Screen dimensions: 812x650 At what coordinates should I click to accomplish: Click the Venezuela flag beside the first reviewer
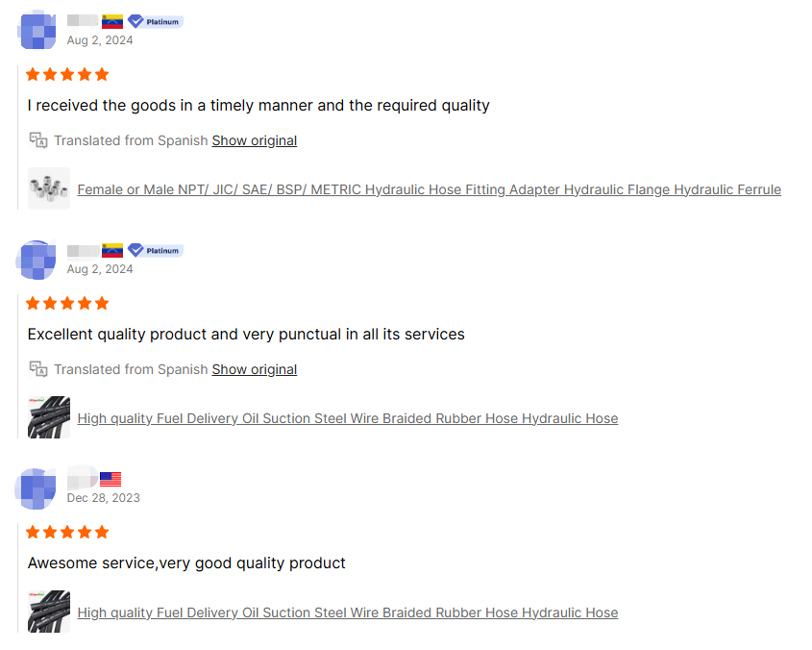[x=111, y=21]
